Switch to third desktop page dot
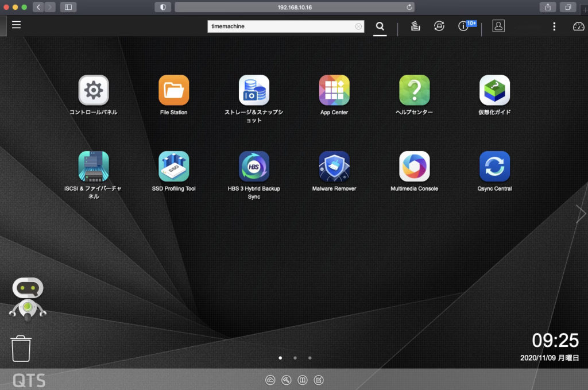588x390 pixels. [x=310, y=358]
